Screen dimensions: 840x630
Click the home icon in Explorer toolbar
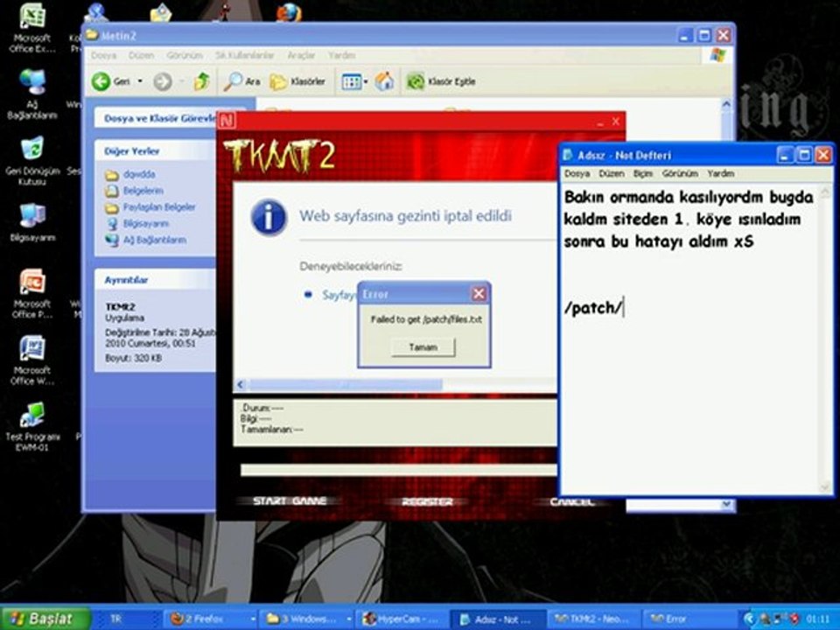[384, 81]
